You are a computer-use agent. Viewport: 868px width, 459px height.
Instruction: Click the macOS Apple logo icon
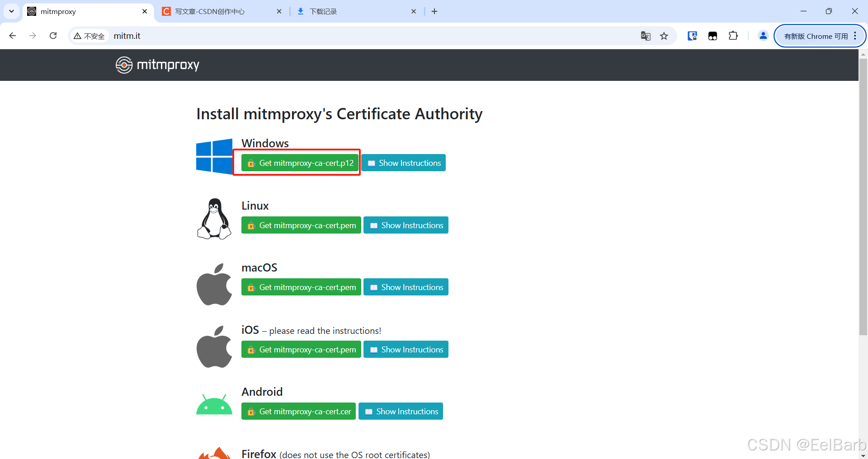[214, 284]
